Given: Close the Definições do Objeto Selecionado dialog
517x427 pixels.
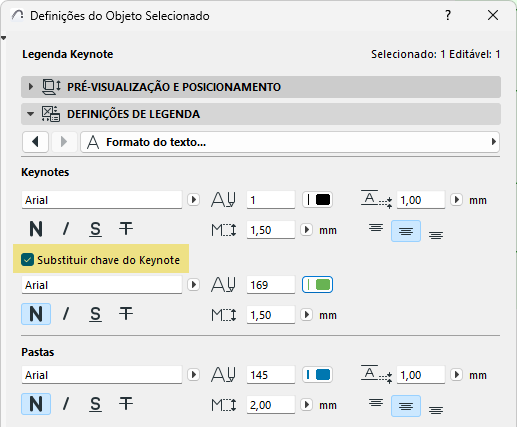Looking at the screenshot, I should tap(493, 15).
